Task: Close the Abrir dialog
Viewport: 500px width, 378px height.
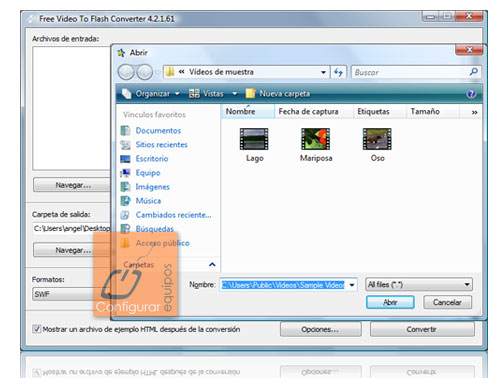Action: click(x=469, y=50)
